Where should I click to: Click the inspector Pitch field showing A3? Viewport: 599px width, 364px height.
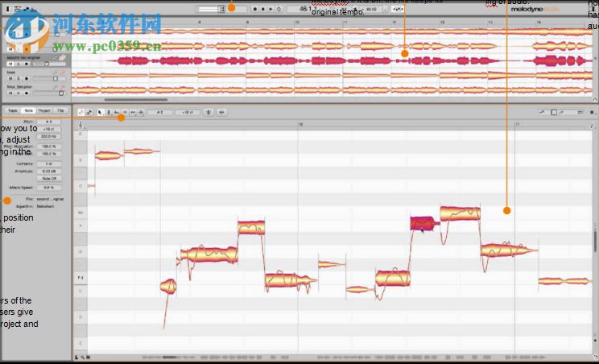[x=48, y=122]
